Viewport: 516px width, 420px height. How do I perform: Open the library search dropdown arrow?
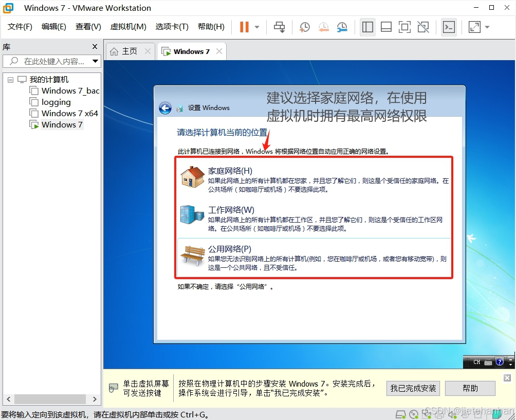pyautogui.click(x=95, y=61)
